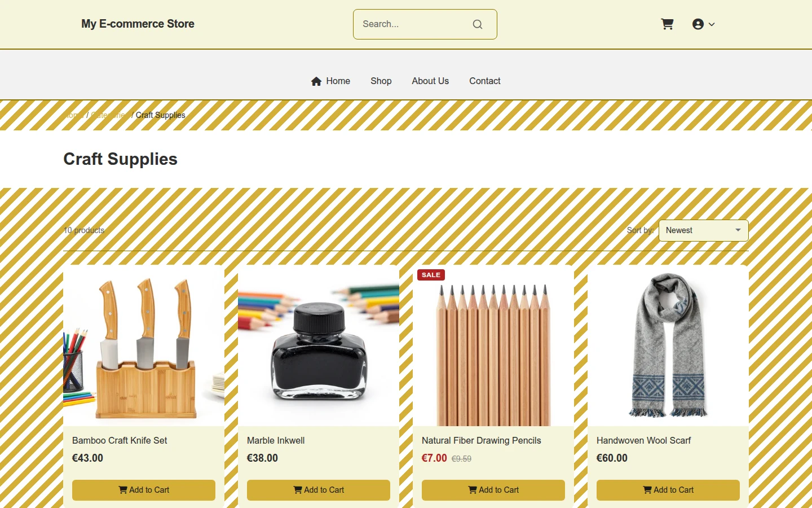Click the red SALE badge on pencils
812x508 pixels.
[x=431, y=275]
